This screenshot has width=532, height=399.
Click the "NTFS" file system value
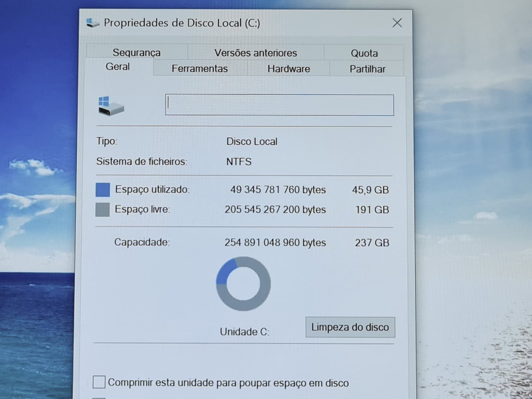click(x=239, y=162)
